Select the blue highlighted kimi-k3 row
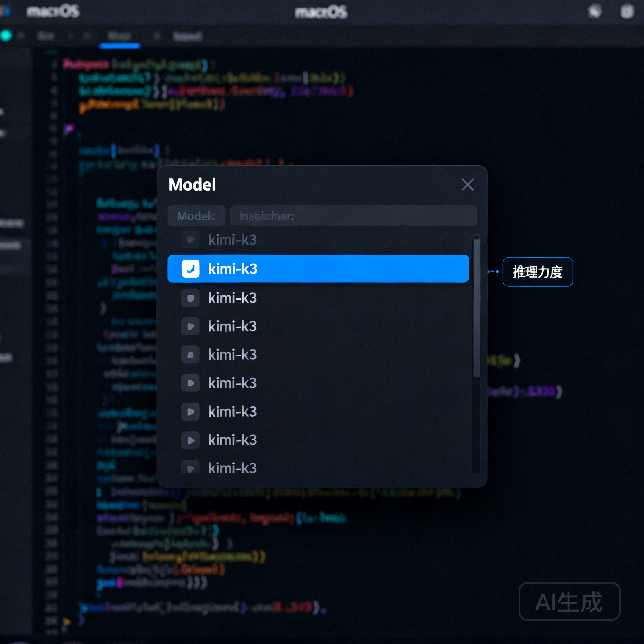The width and height of the screenshot is (644, 644). pos(318,269)
